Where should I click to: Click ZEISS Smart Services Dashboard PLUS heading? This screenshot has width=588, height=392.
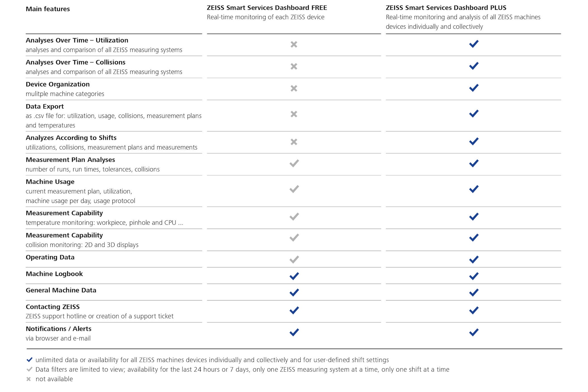click(446, 8)
